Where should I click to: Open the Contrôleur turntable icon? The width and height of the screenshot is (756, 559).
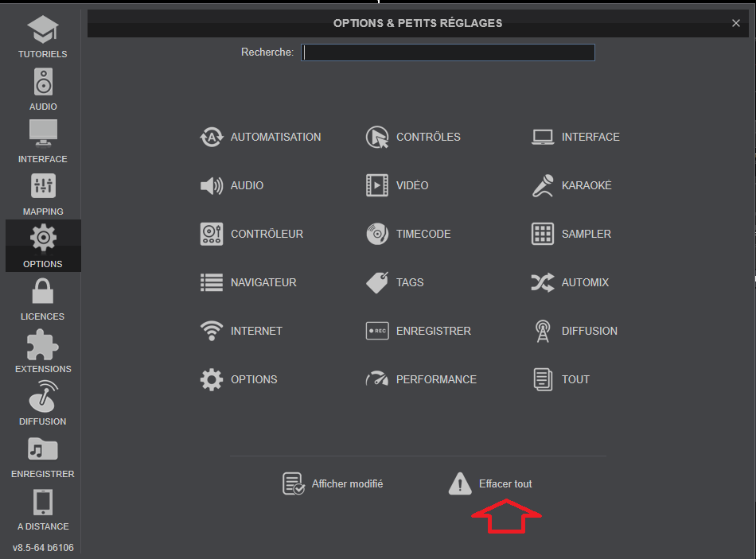pyautogui.click(x=211, y=234)
